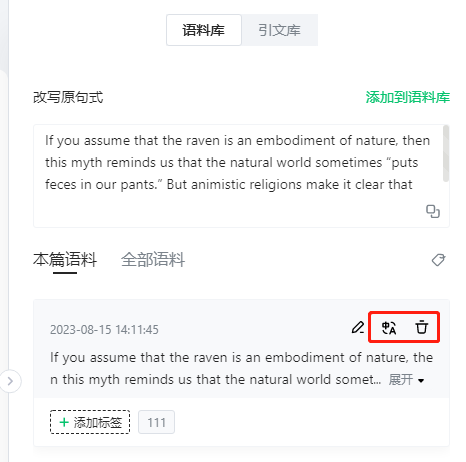Viewport: 466px width, 462px height.
Task: Select the 全部语料 tab
Action: tap(153, 260)
